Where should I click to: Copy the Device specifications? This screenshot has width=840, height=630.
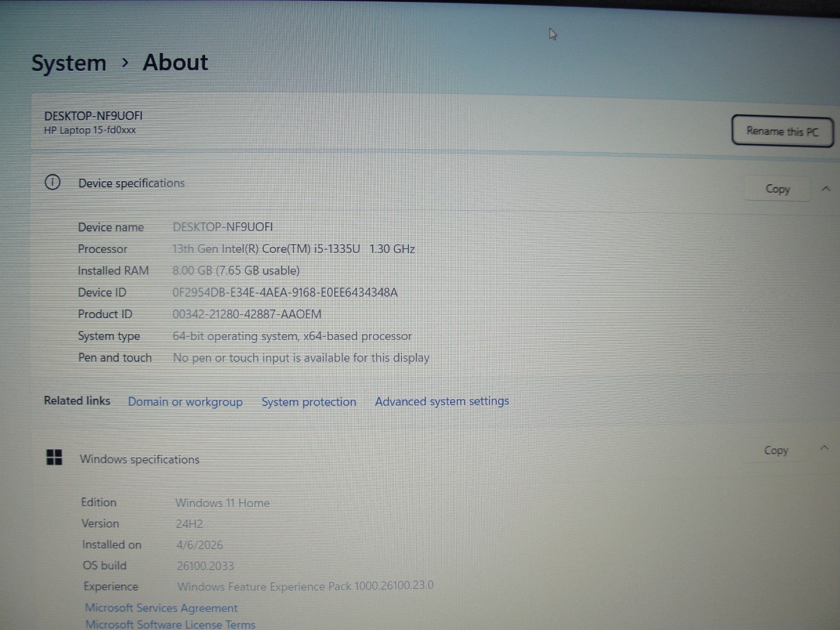pos(778,189)
